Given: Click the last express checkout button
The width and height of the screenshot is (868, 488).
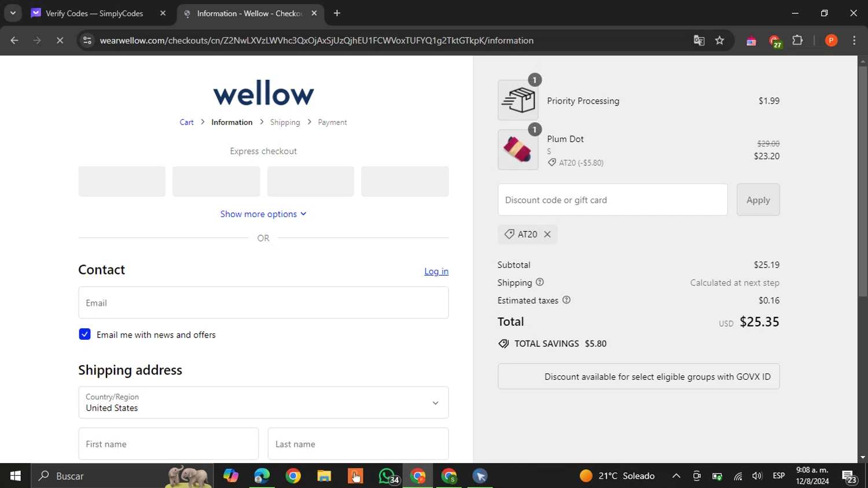Looking at the screenshot, I should point(405,181).
